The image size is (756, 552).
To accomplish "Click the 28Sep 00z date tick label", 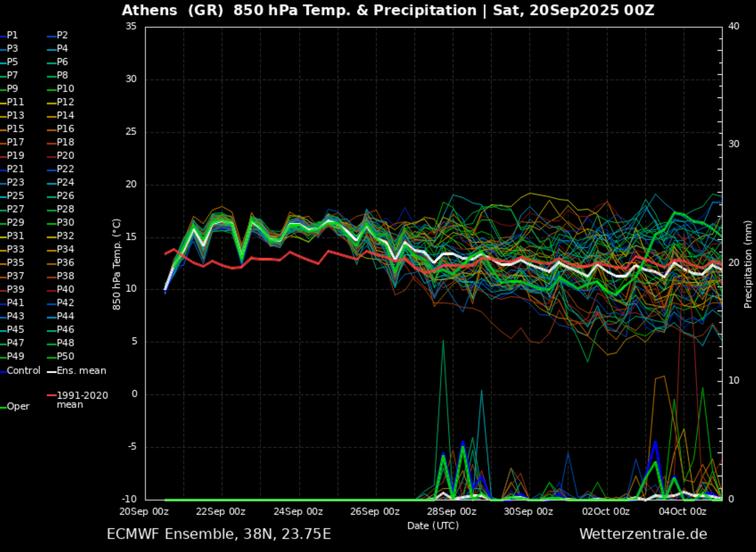I will (452, 512).
